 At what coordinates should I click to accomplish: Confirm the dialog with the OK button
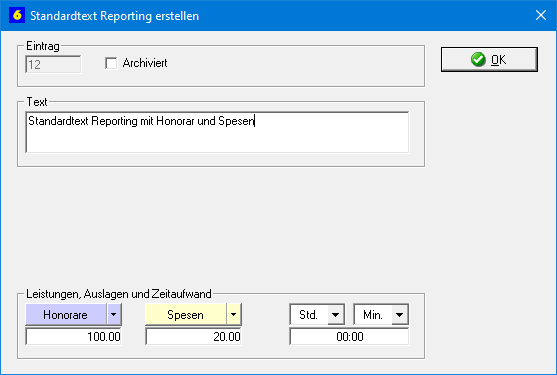click(x=489, y=60)
